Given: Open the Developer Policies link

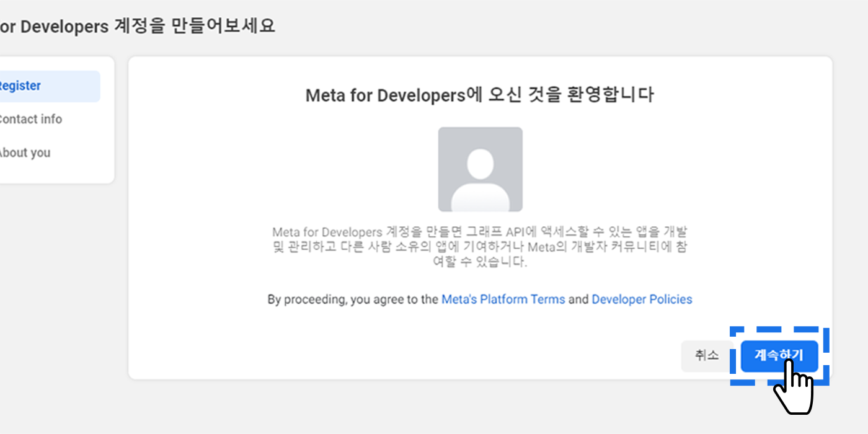Looking at the screenshot, I should tap(642, 299).
